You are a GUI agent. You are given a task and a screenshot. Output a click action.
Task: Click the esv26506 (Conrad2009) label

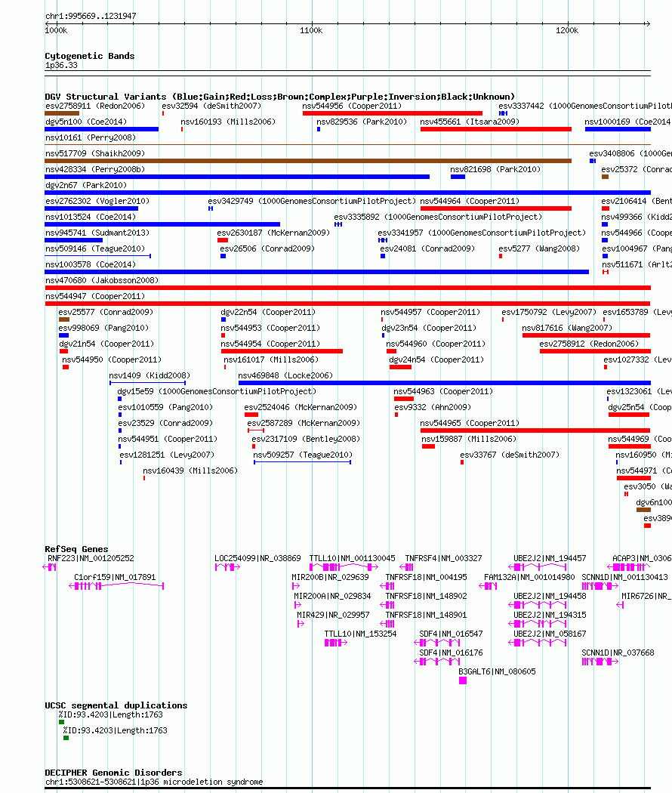[267, 248]
